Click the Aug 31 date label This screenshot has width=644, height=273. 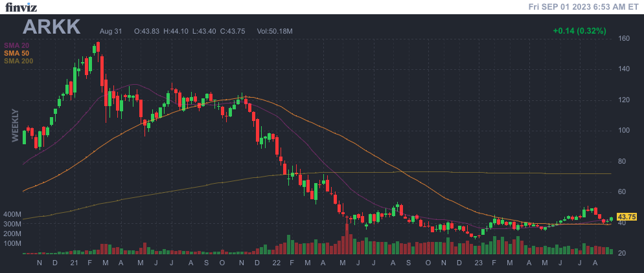pyautogui.click(x=111, y=31)
